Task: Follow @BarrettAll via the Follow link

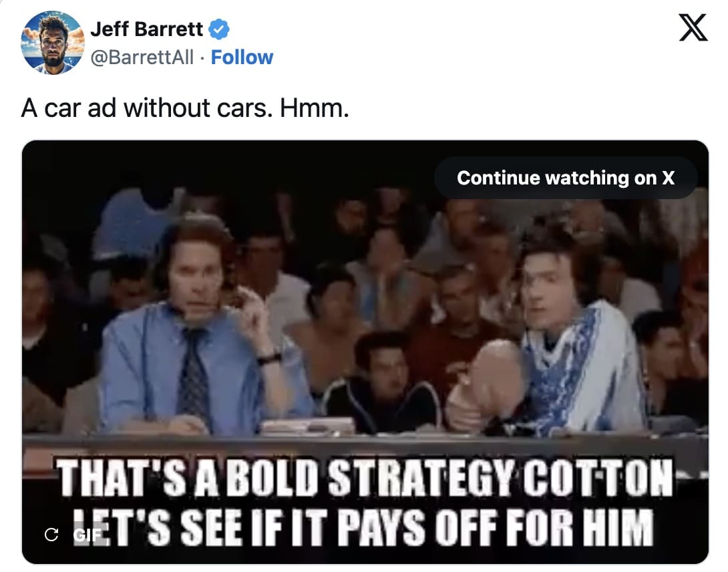Action: coord(242,57)
